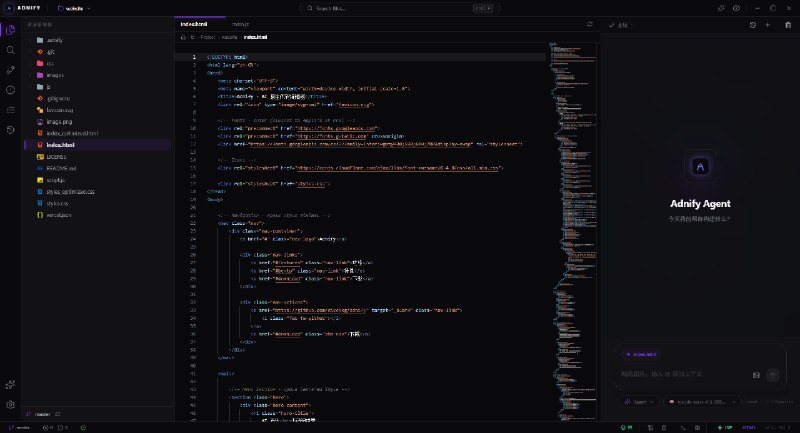Open the website project dropdown in title bar
This screenshot has width=800, height=433.
coord(74,8)
